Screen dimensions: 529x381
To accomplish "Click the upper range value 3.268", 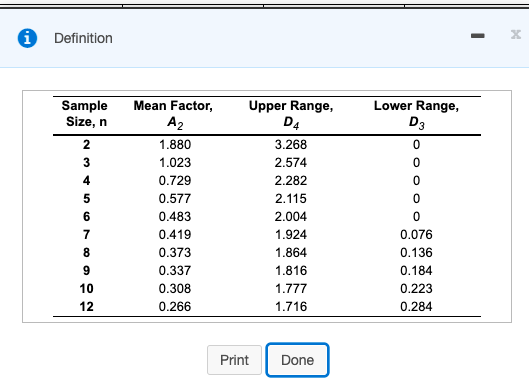I will [291, 145].
